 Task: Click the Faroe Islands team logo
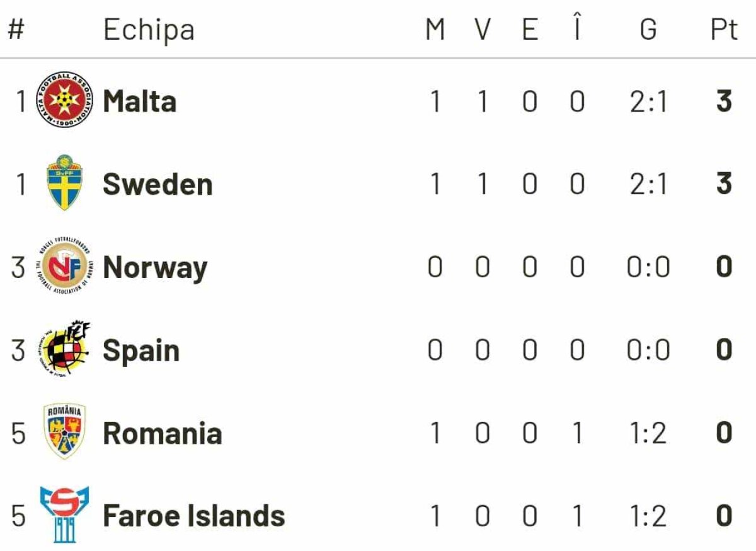(64, 514)
